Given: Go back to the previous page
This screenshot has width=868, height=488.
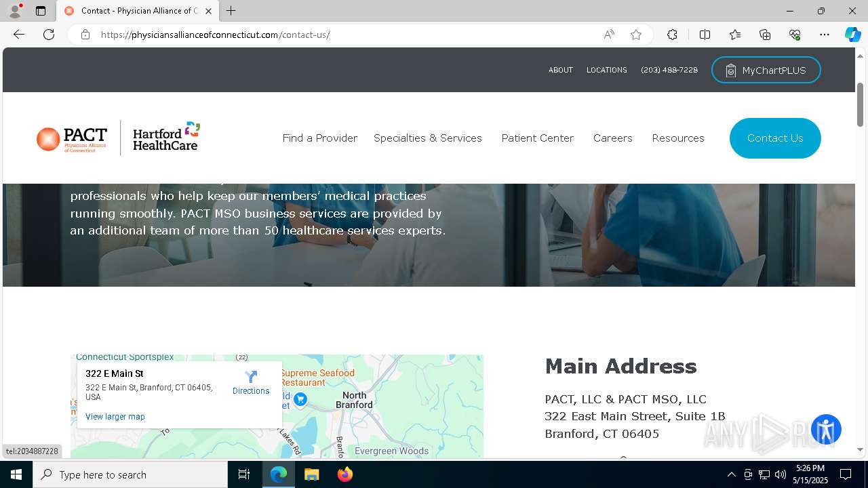Looking at the screenshot, I should 19,35.
